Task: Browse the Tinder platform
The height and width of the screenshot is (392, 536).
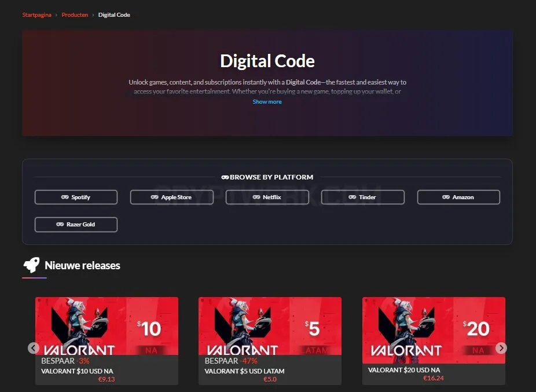Action: point(363,197)
